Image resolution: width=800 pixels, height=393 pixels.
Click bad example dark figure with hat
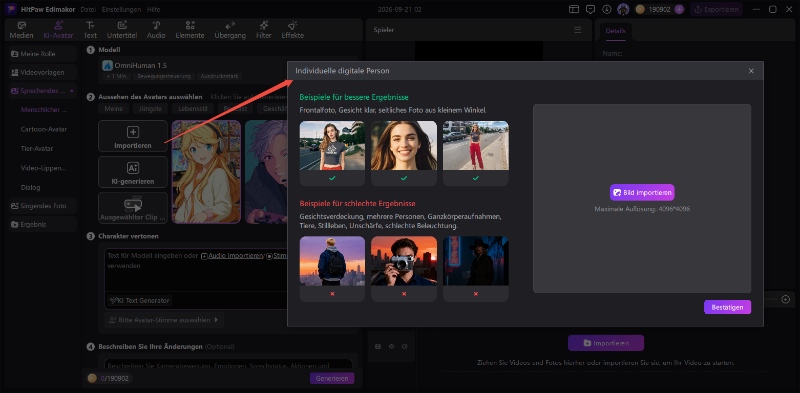click(476, 260)
